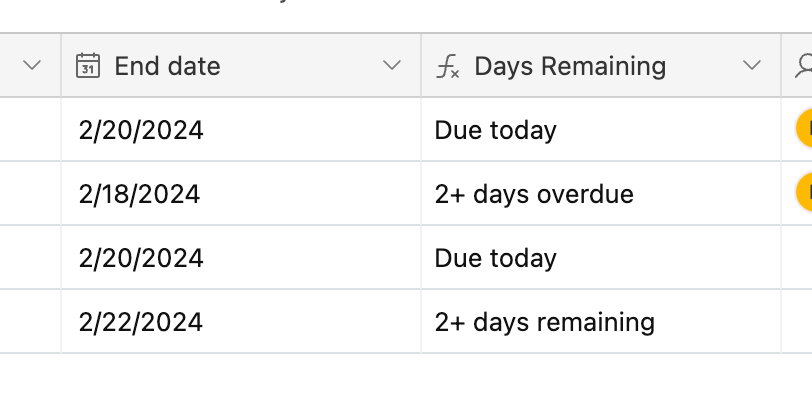Select the 2+ days remaining cell
Viewport: 812px width, 410px height.
pos(601,321)
